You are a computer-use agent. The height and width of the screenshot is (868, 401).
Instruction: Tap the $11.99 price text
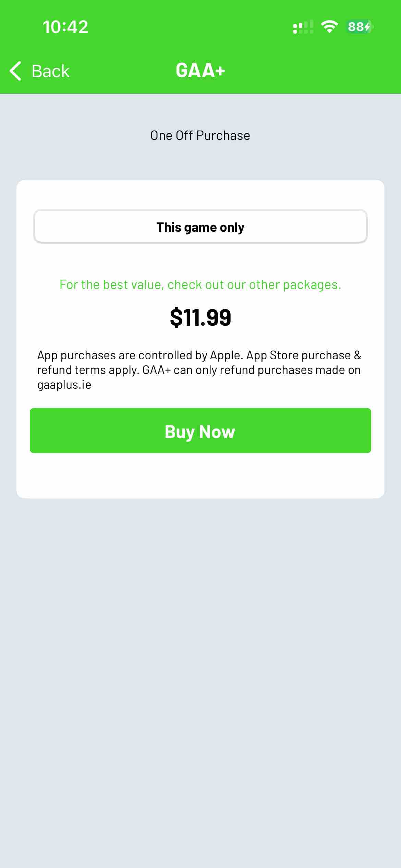tap(200, 317)
